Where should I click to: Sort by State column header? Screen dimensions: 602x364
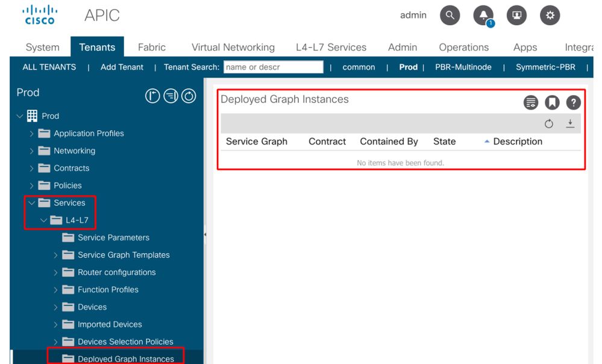pos(444,142)
